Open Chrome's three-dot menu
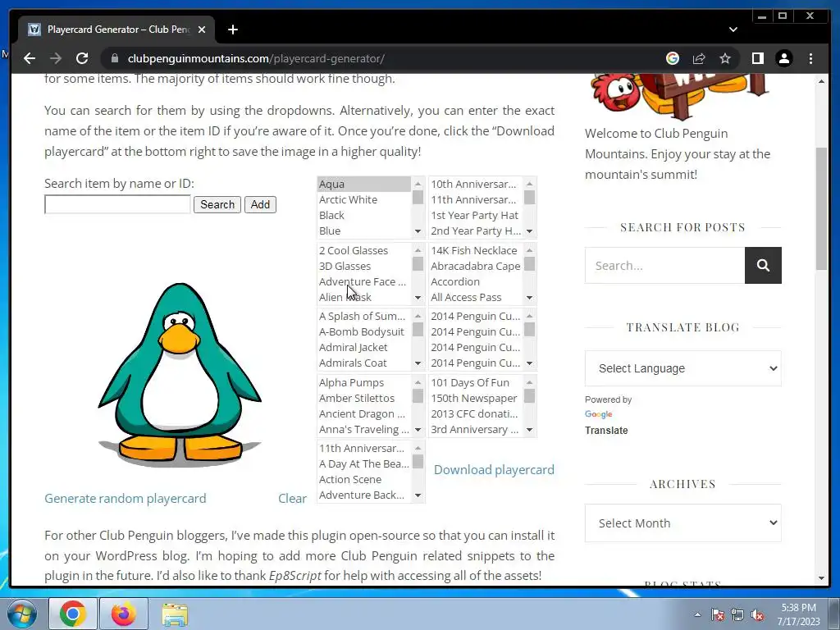 810,58
